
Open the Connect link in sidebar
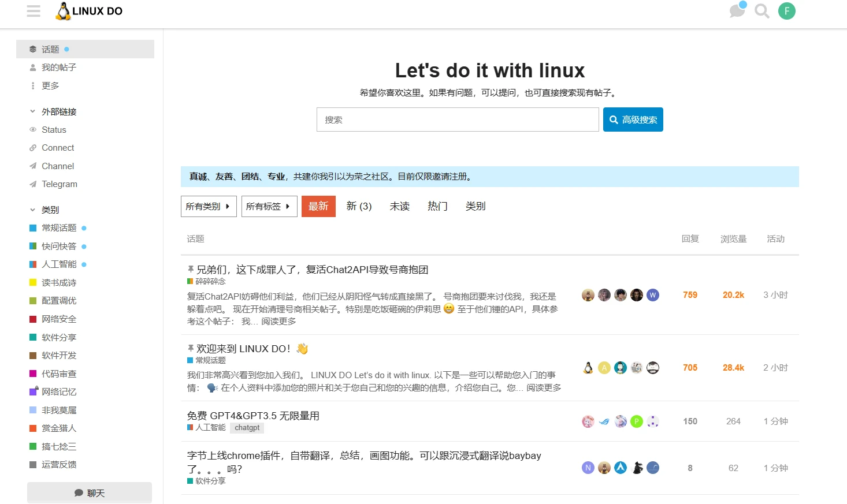58,148
